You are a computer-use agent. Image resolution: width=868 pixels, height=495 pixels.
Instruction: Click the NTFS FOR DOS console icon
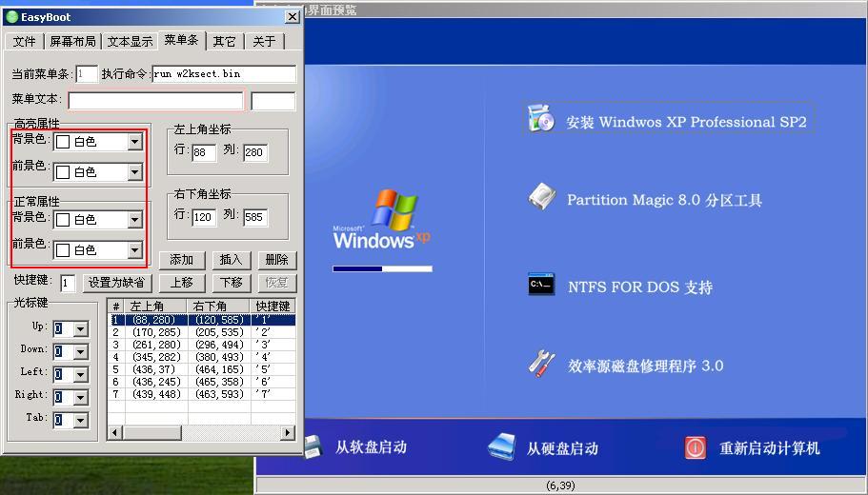pos(541,284)
